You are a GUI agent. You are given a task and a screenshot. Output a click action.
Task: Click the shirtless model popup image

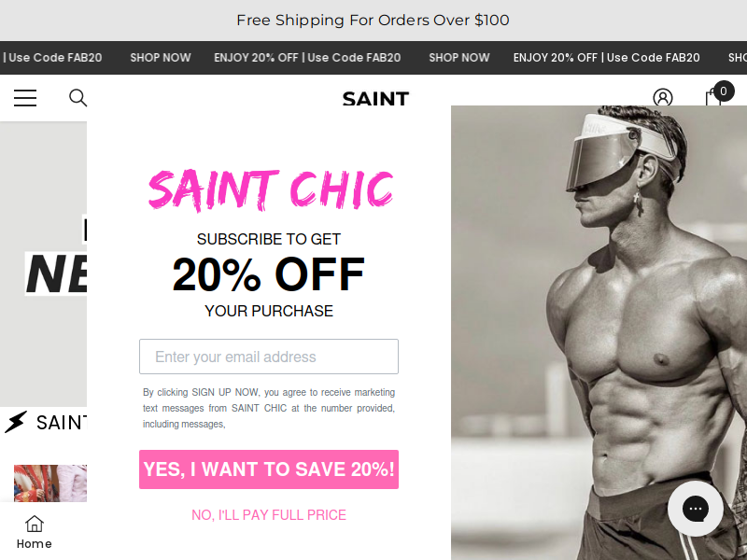click(x=599, y=333)
